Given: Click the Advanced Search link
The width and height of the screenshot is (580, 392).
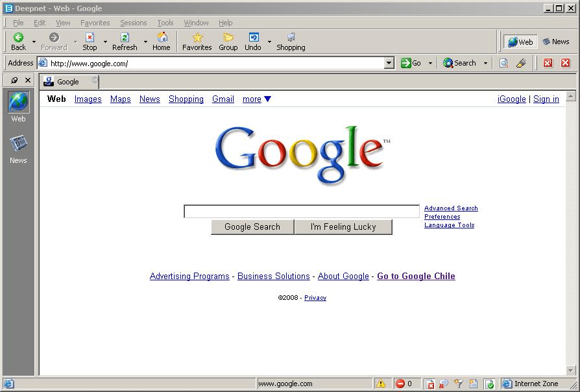Looking at the screenshot, I should coord(451,208).
